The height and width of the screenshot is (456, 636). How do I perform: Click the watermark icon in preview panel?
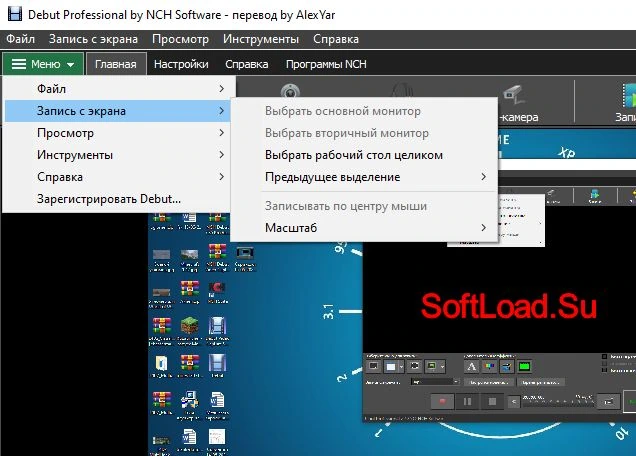[507, 367]
